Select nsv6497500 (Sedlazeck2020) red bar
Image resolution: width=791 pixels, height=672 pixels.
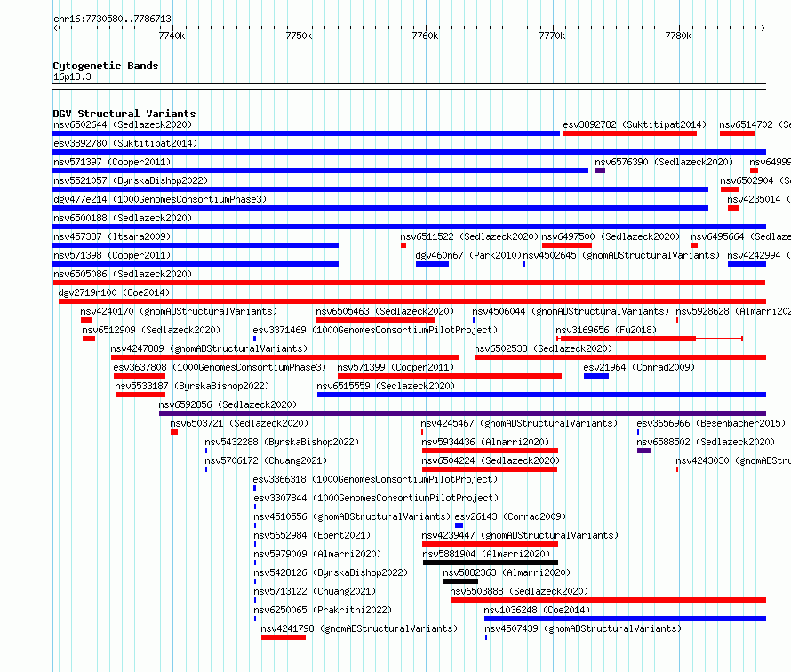click(x=566, y=245)
